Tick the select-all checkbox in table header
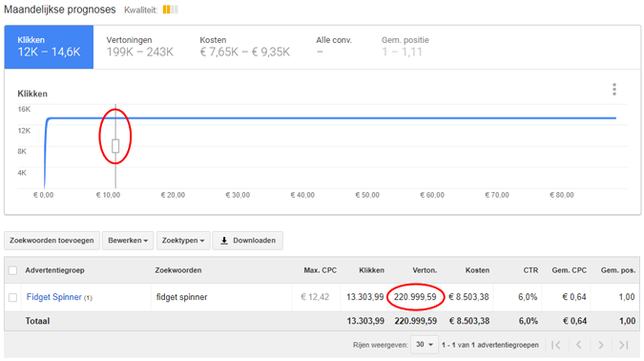Image resolution: width=644 pixels, height=361 pixels. point(12,270)
